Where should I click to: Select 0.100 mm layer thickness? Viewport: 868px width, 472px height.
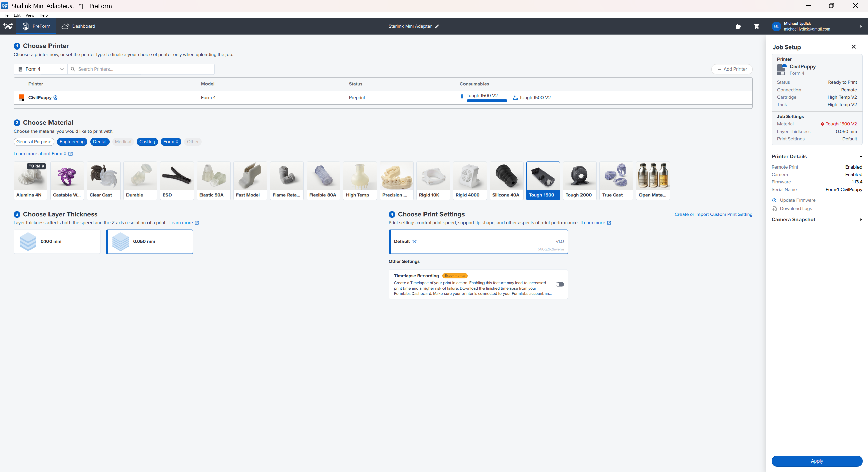pyautogui.click(x=57, y=242)
